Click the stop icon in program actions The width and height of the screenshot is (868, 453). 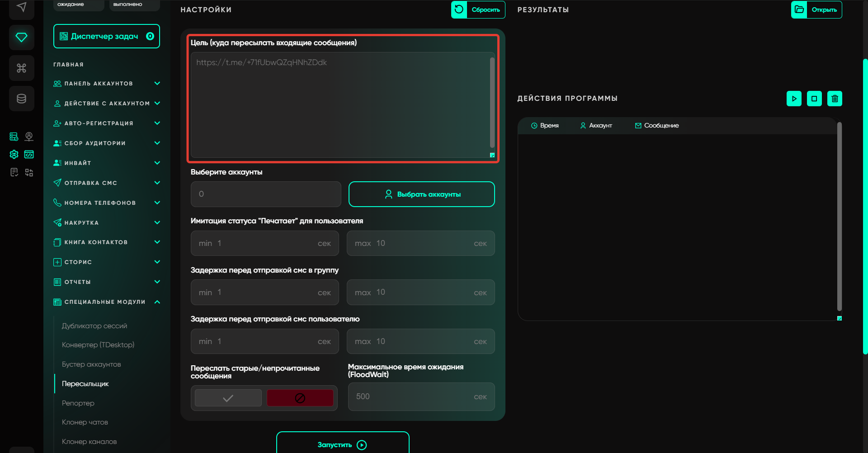(814, 99)
